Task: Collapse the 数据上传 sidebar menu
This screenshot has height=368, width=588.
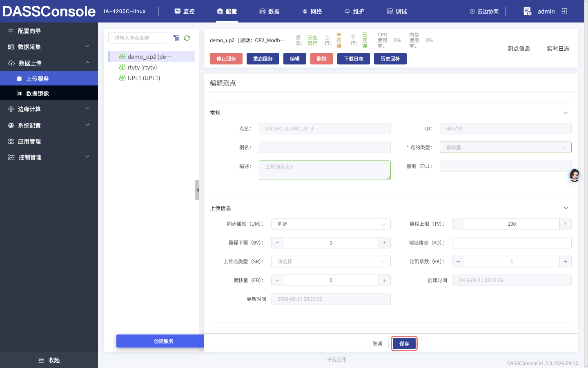Action: coord(49,63)
